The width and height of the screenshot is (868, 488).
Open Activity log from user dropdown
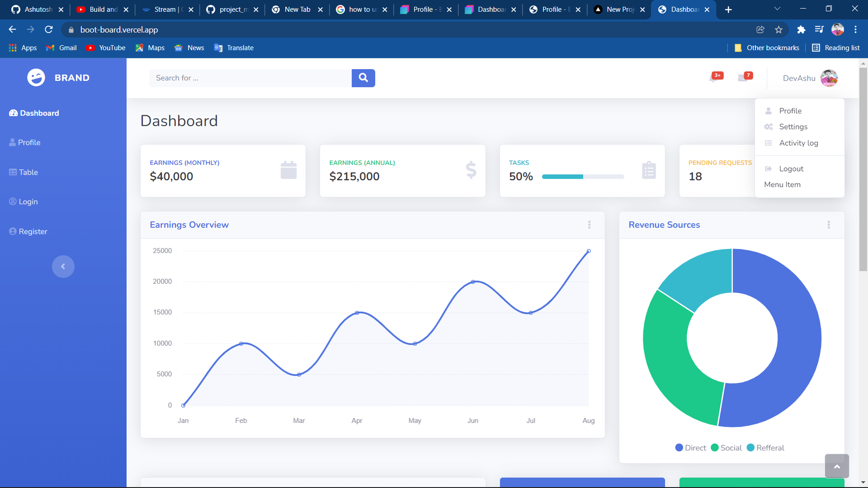[x=799, y=143]
